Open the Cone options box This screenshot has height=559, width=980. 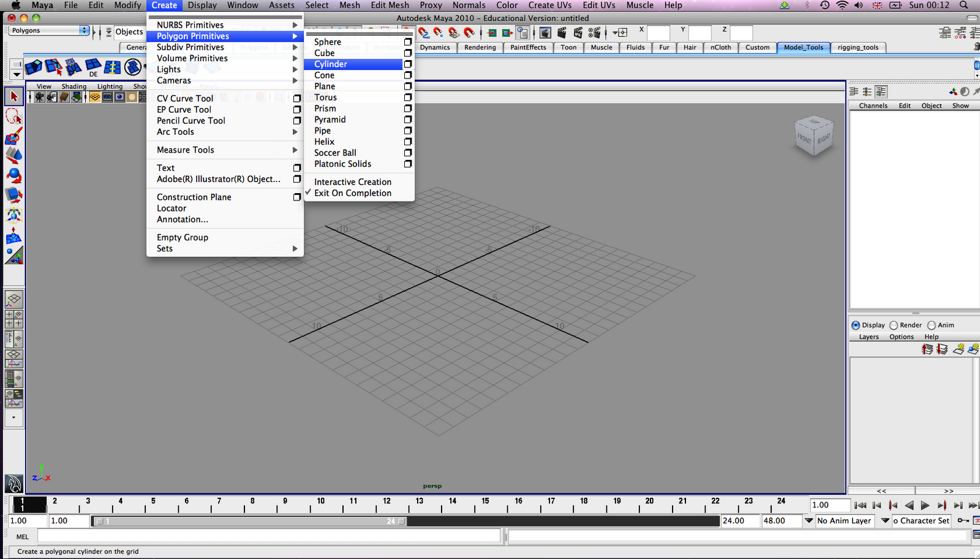pos(407,75)
